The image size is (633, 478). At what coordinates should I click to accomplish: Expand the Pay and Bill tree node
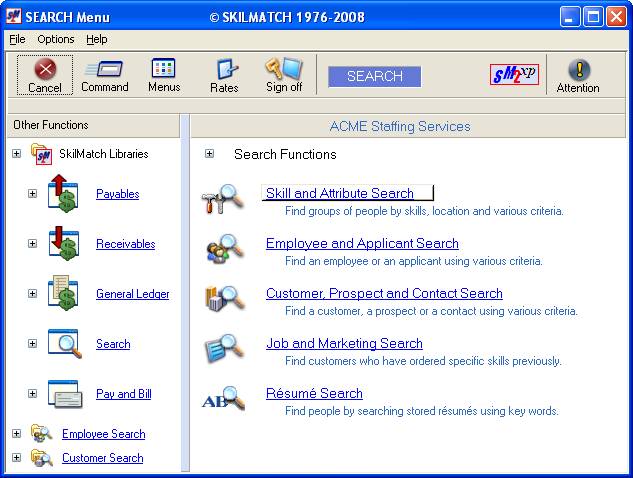tap(32, 393)
